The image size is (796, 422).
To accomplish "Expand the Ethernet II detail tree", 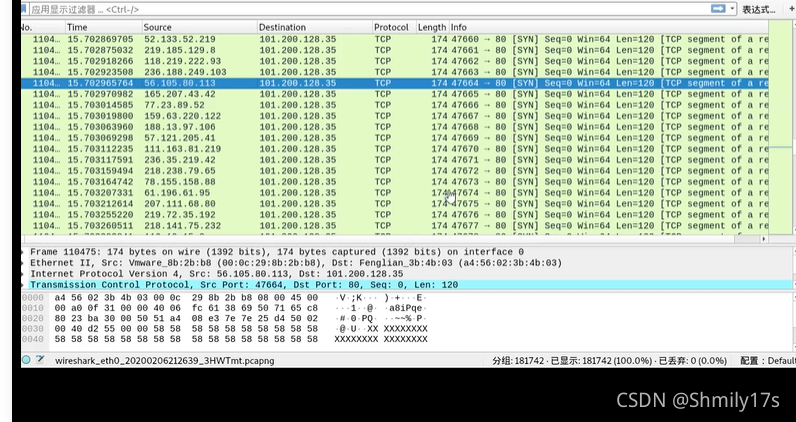I will 23,263.
